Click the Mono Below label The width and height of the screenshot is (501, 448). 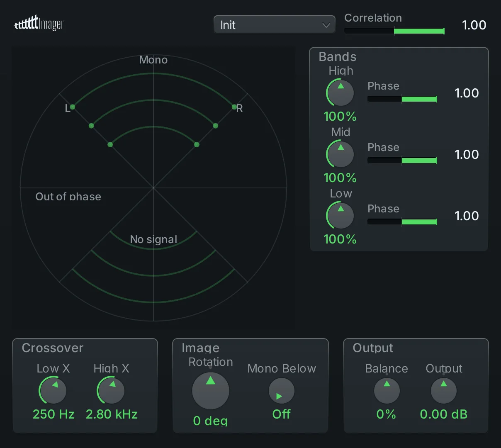click(282, 368)
